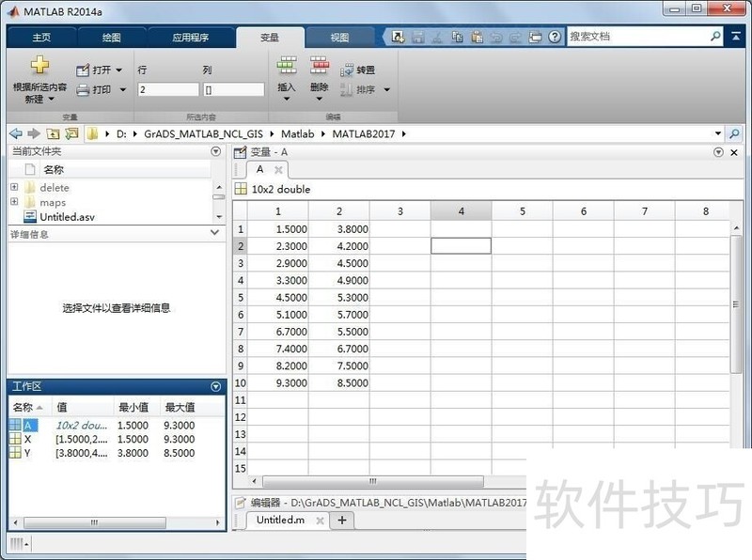Select row 5 header in variable editor
The width and height of the screenshot is (752, 560).
point(241,298)
